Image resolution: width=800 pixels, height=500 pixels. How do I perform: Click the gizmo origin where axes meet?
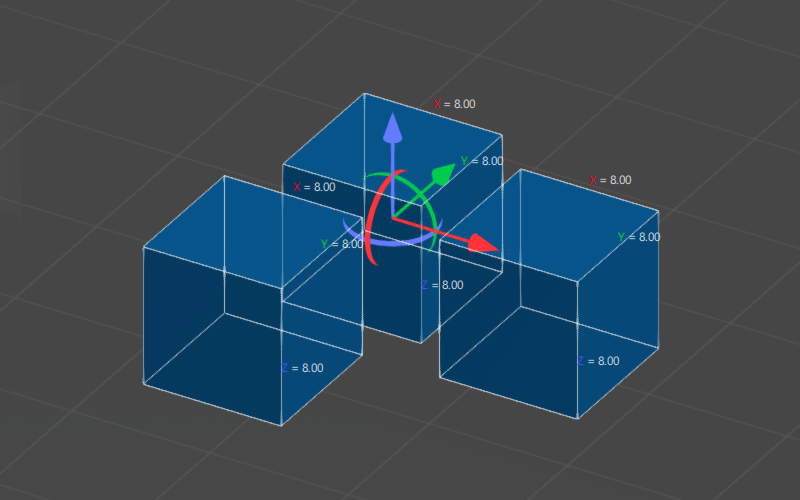pyautogui.click(x=393, y=215)
